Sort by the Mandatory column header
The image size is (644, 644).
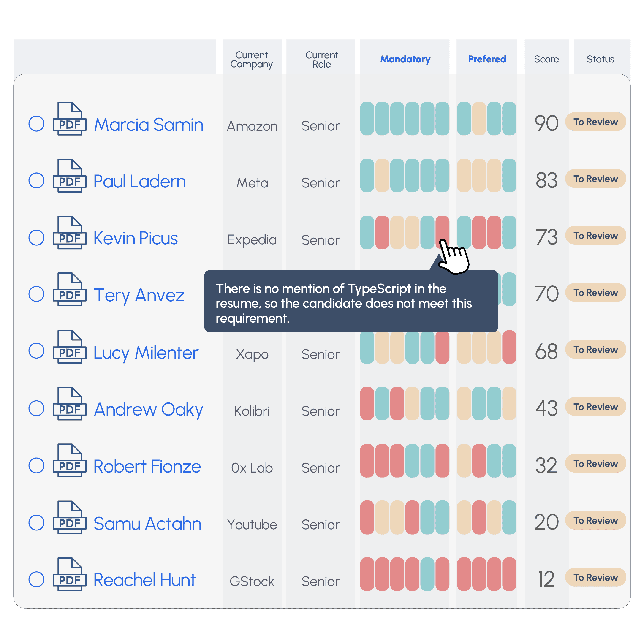tap(405, 59)
